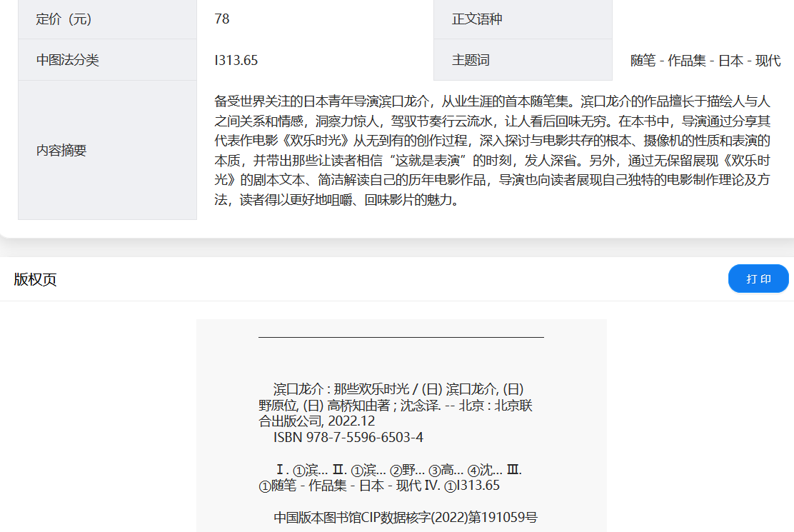
Task: Click the I313.65 classification value in table
Action: (x=236, y=61)
